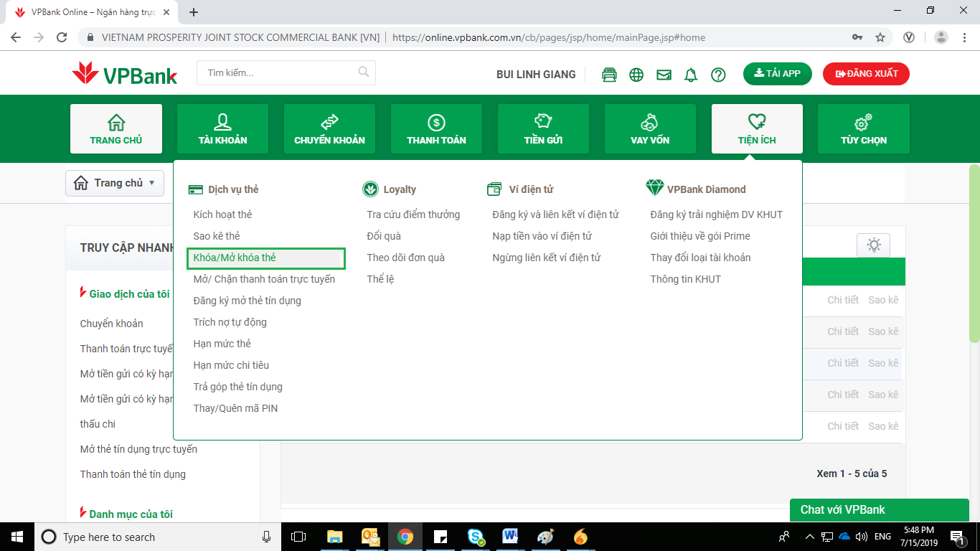Screen dimensions: 980x551
Task: Bookmark this page with the star icon
Action: click(x=880, y=37)
